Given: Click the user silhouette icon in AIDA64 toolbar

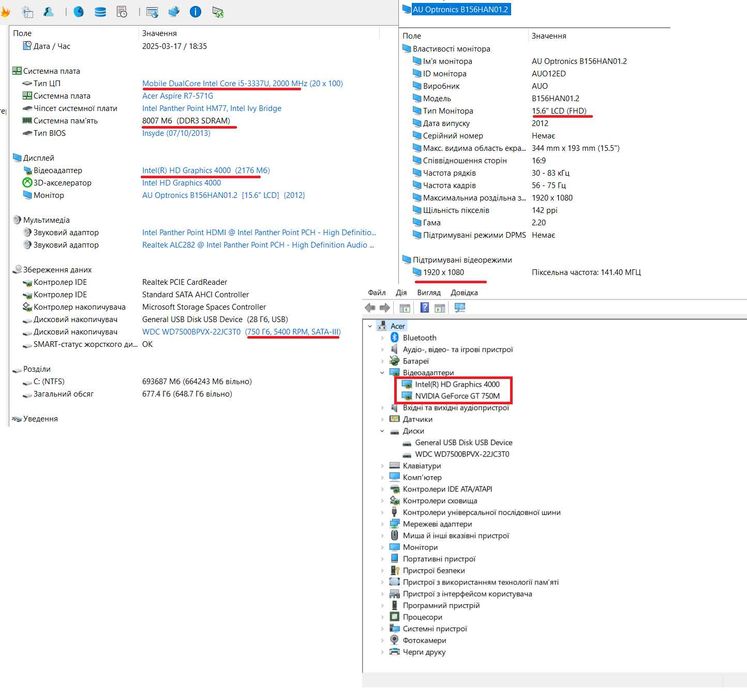Looking at the screenshot, I should 49,12.
